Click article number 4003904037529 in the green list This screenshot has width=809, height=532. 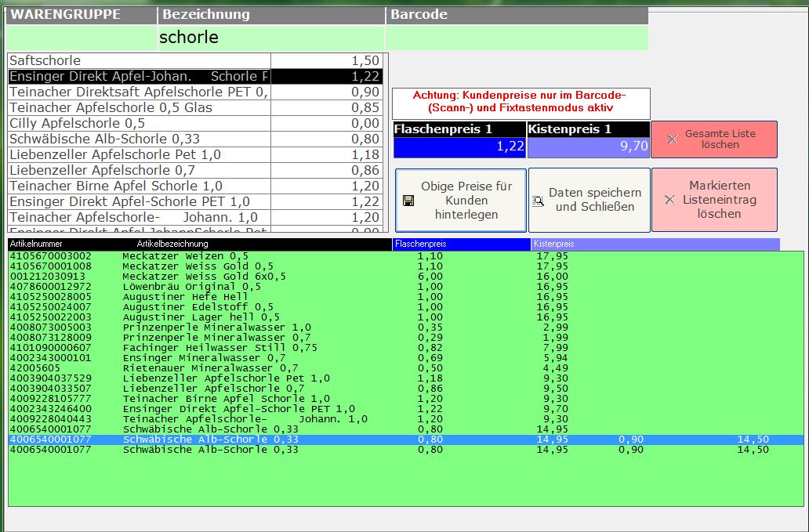50,378
